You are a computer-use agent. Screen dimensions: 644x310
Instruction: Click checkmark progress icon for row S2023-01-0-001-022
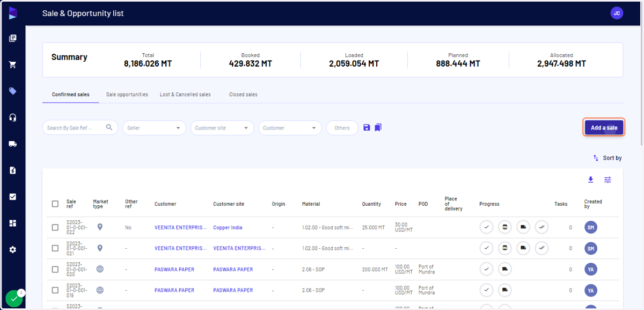(x=486, y=227)
